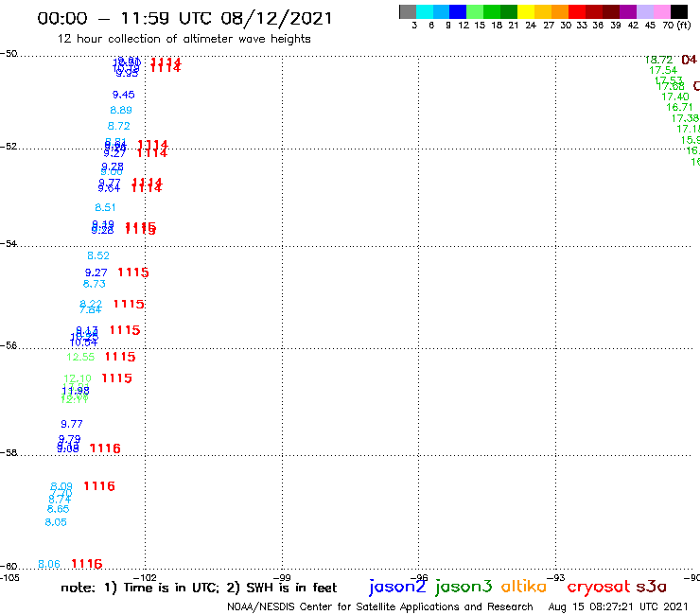
Task: Click the 8.06 wave height value
Action: [49, 564]
